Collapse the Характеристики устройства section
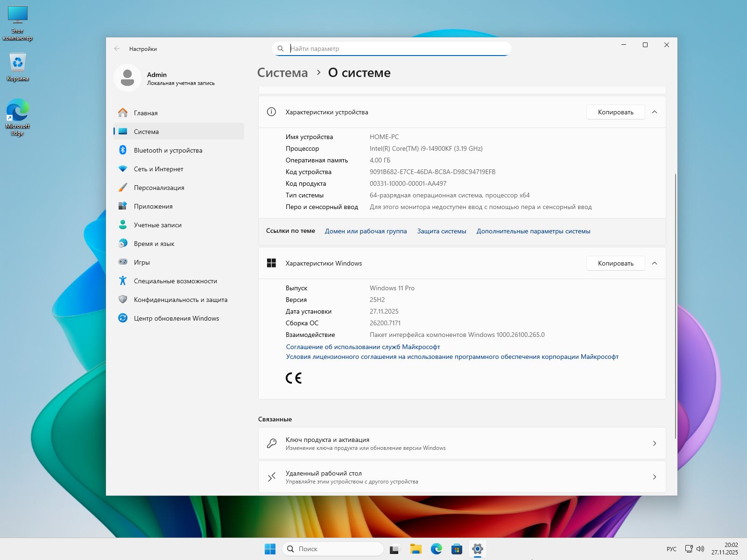747x560 pixels. click(x=655, y=112)
